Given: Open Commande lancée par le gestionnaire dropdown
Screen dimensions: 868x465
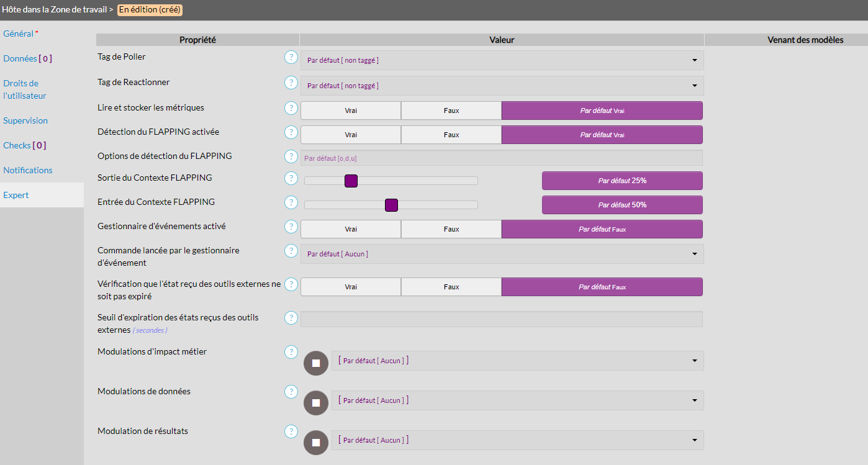Looking at the screenshot, I should pyautogui.click(x=502, y=254).
